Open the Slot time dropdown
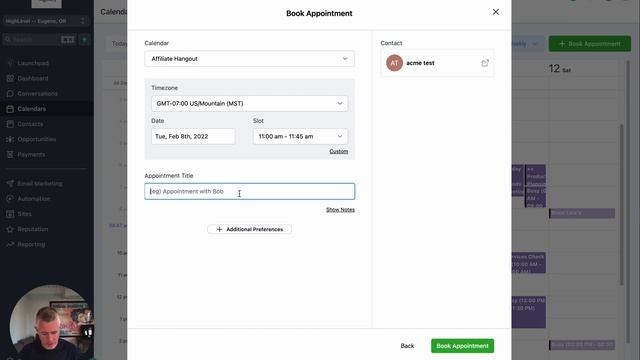Viewport: 640px width, 360px height. point(300,136)
